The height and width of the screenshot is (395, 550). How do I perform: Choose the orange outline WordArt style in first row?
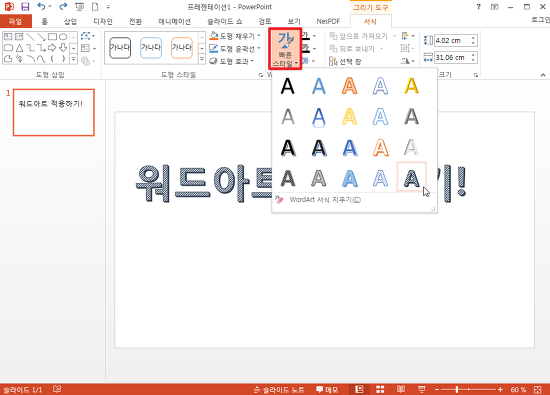click(349, 86)
